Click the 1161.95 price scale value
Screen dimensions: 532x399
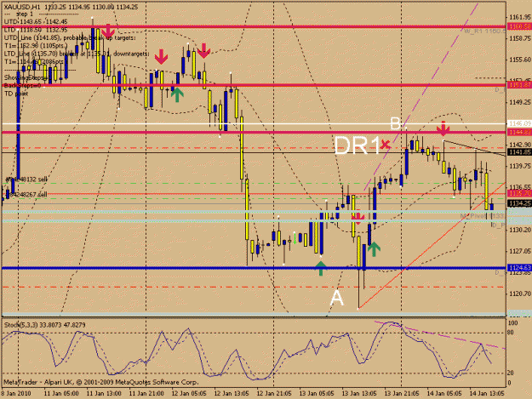pyautogui.click(x=520, y=17)
